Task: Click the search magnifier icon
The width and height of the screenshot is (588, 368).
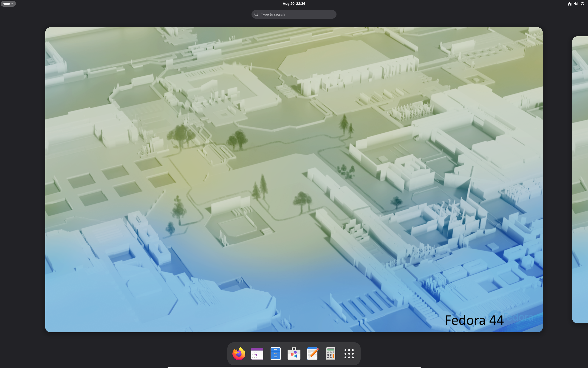Action: point(256,14)
